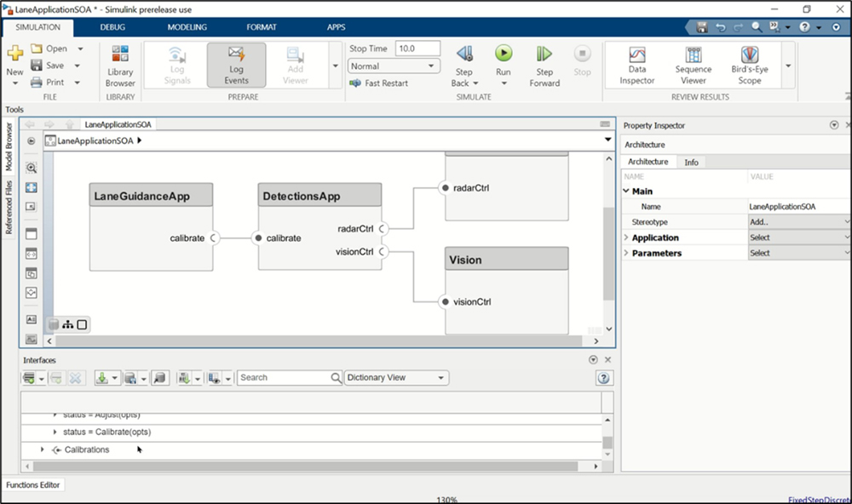Viewport: 852px width, 504px height.
Task: Click the annotation text icon in the canvas palette
Action: click(32, 319)
